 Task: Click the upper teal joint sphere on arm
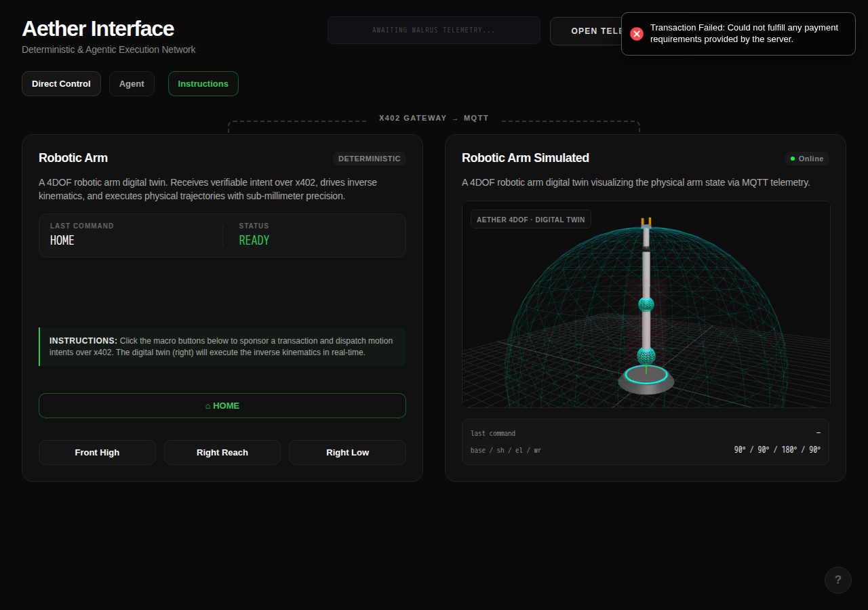coord(646,304)
